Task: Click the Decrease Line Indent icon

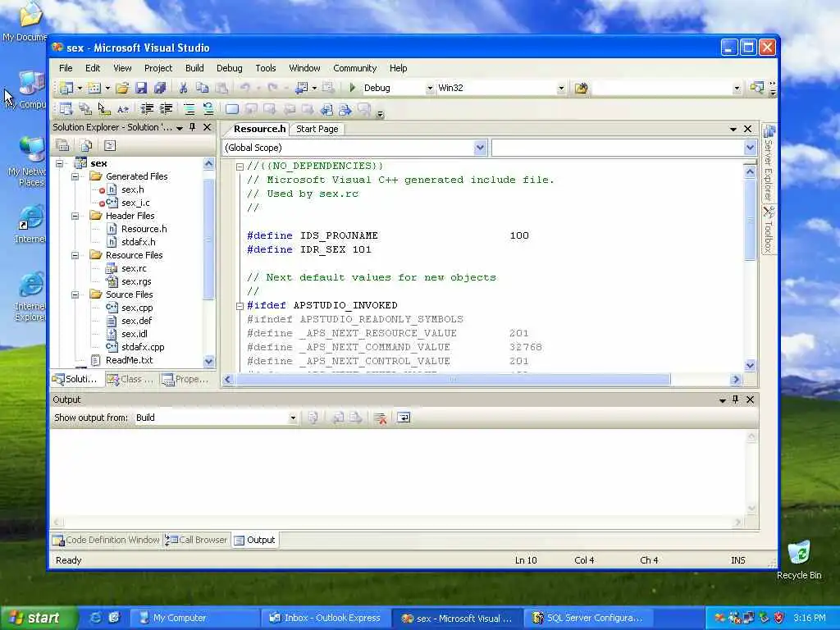Action: click(146, 109)
